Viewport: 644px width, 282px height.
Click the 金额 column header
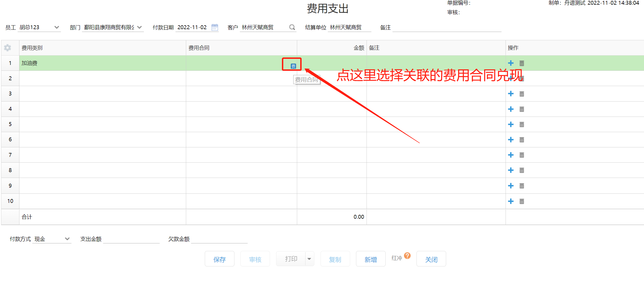click(332, 48)
